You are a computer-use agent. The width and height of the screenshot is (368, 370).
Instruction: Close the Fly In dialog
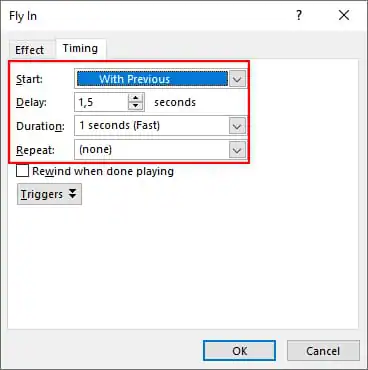[x=344, y=15]
